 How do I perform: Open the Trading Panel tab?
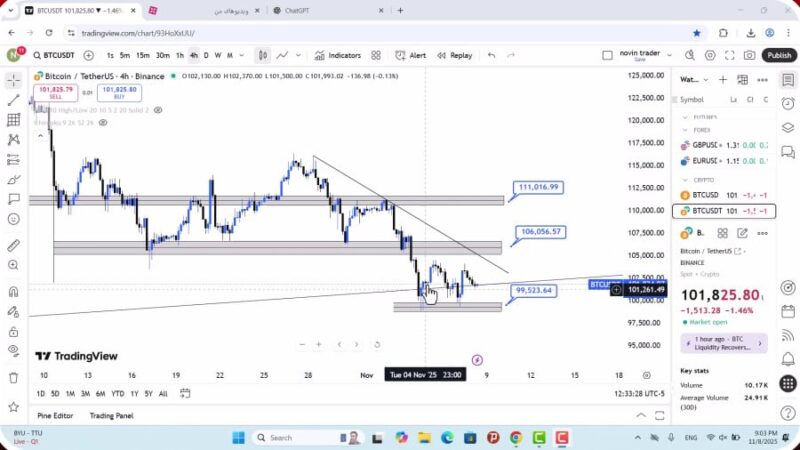click(111, 415)
